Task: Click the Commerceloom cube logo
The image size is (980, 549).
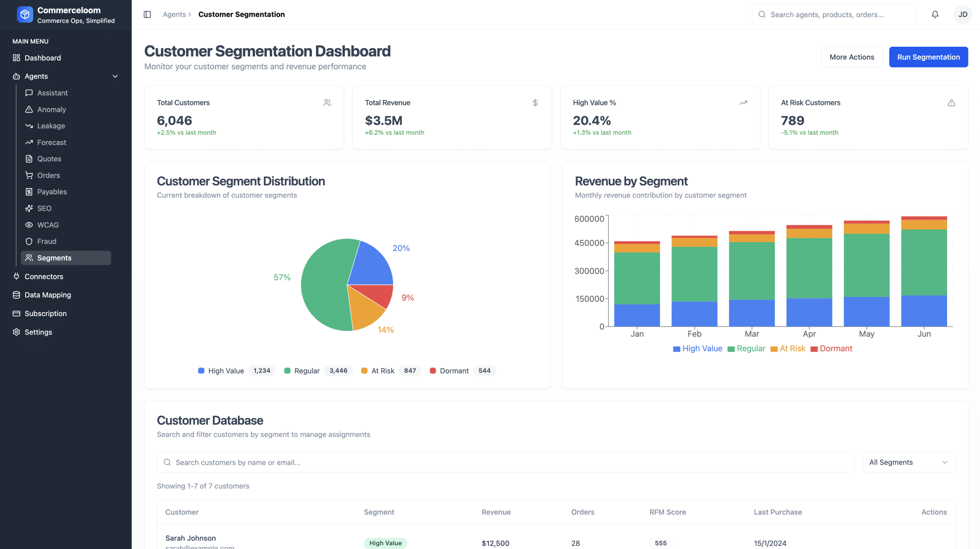Action: click(x=25, y=15)
